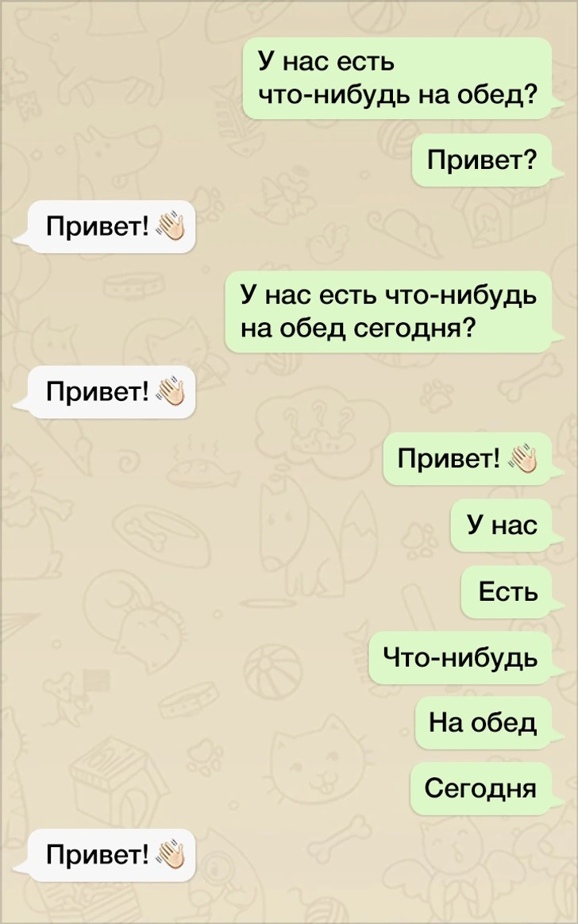This screenshot has height=924, width=578.
Task: Tap waving hand emoji in second white bubble
Action: [x=170, y=391]
